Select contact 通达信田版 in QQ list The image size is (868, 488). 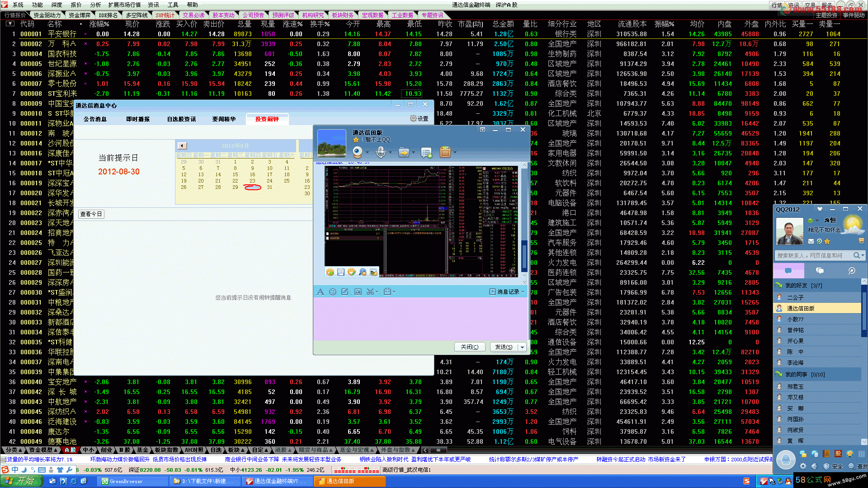click(x=817, y=308)
